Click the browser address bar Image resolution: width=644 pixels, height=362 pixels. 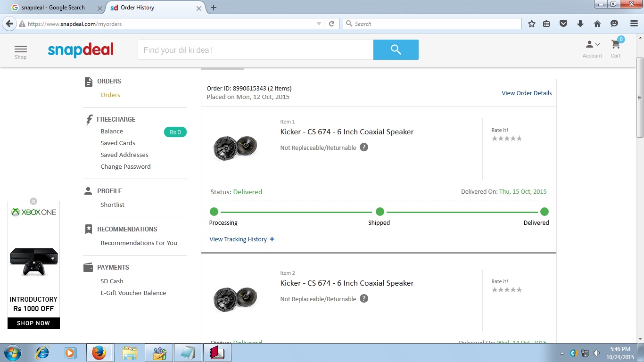click(x=170, y=24)
